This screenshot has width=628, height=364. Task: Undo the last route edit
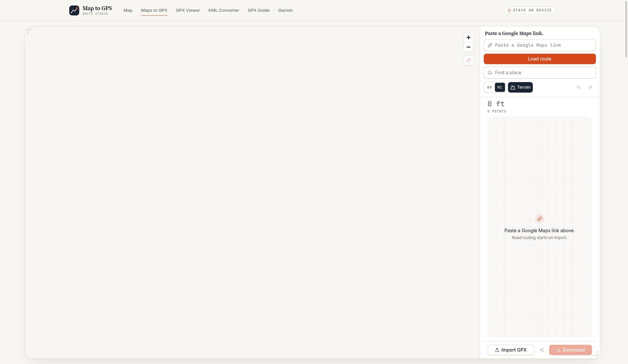tap(579, 87)
